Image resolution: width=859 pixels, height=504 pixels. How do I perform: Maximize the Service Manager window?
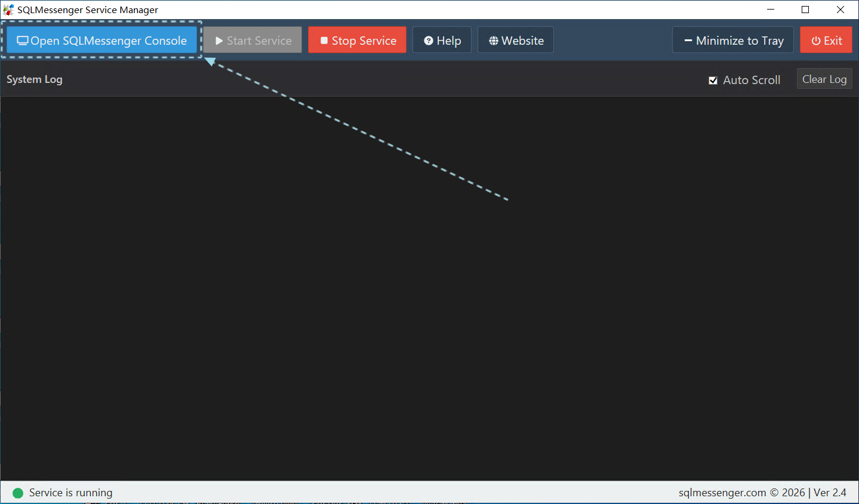tap(805, 10)
